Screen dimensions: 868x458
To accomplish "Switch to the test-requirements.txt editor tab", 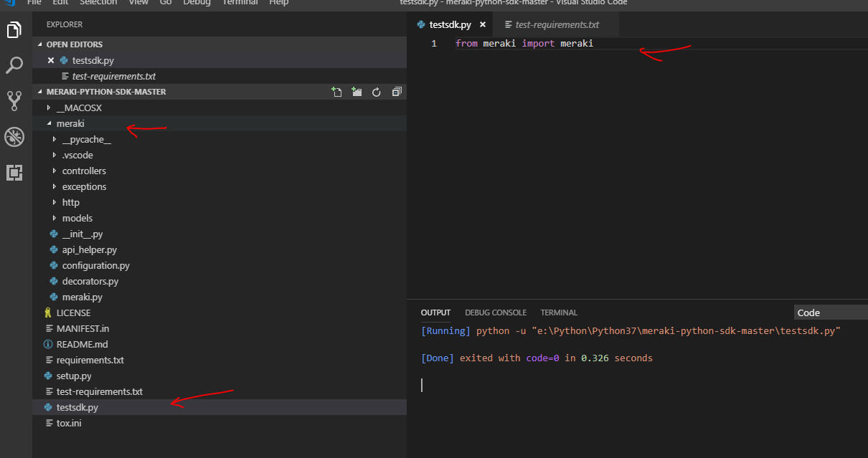I will pyautogui.click(x=556, y=24).
